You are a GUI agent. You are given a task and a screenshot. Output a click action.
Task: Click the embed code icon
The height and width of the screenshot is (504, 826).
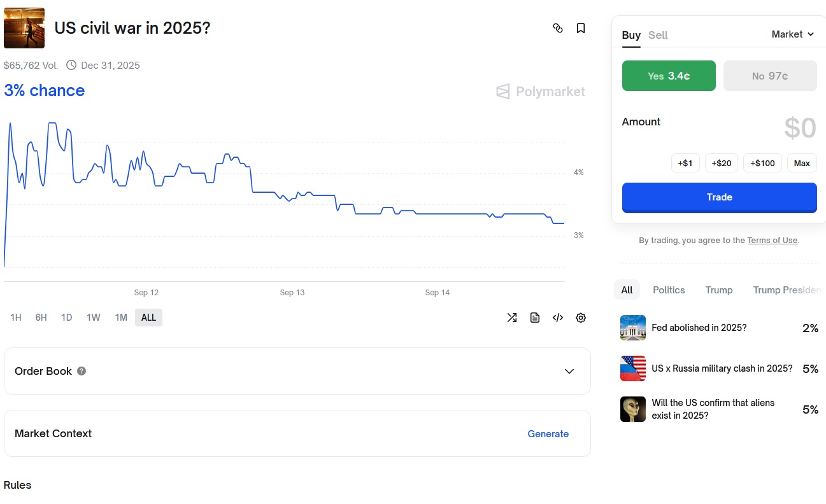point(558,318)
